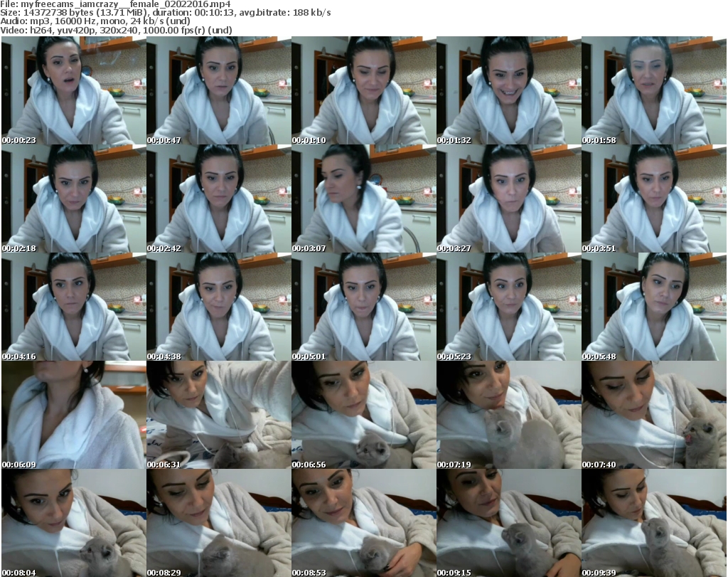728x577 pixels.
Task: Select the thumbnail timestamped 00:09:39
Action: tap(654, 523)
